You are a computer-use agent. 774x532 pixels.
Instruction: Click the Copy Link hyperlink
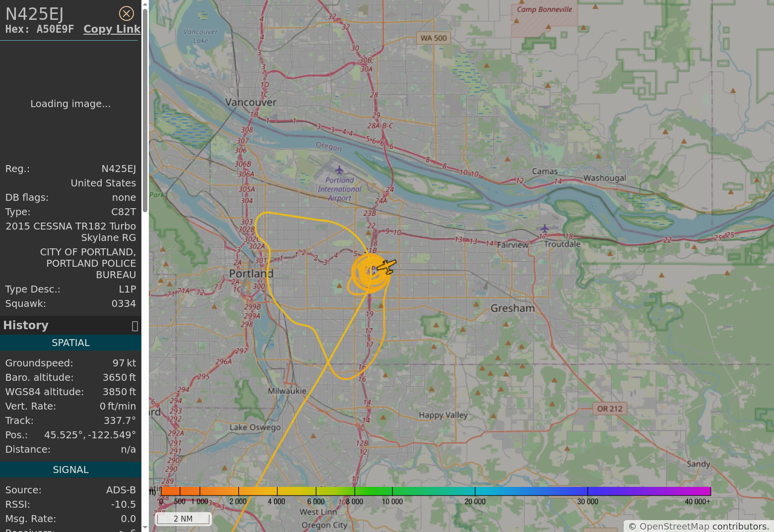tap(112, 29)
